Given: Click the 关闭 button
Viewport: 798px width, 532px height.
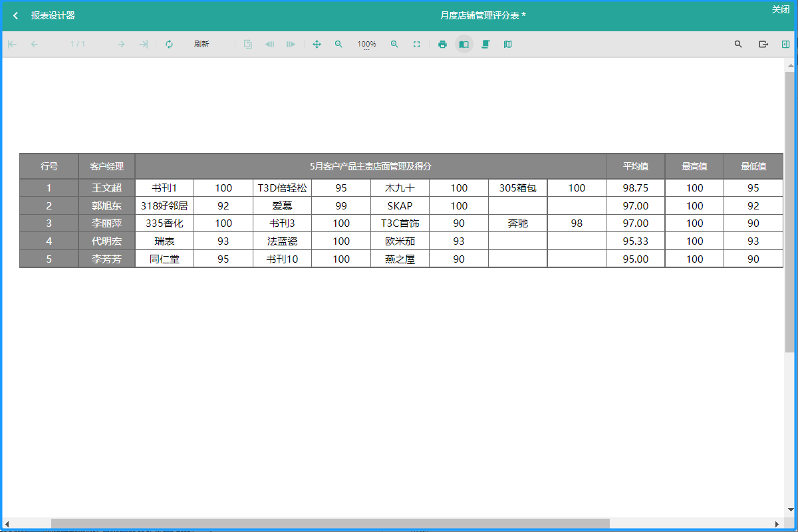Looking at the screenshot, I should (x=780, y=9).
